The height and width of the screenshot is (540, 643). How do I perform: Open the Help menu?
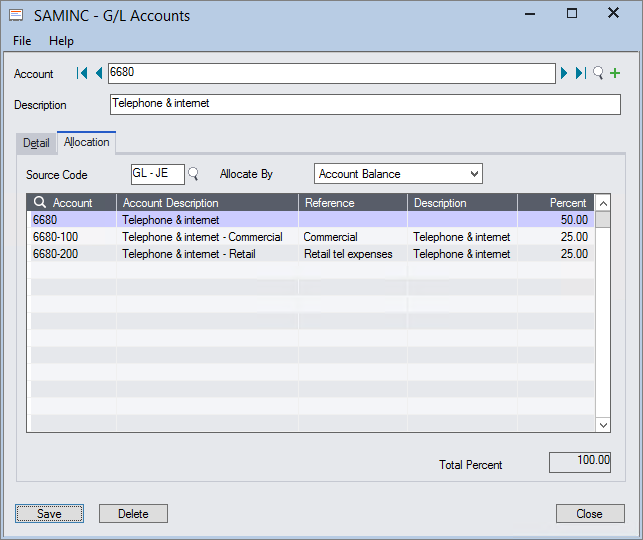tap(61, 41)
